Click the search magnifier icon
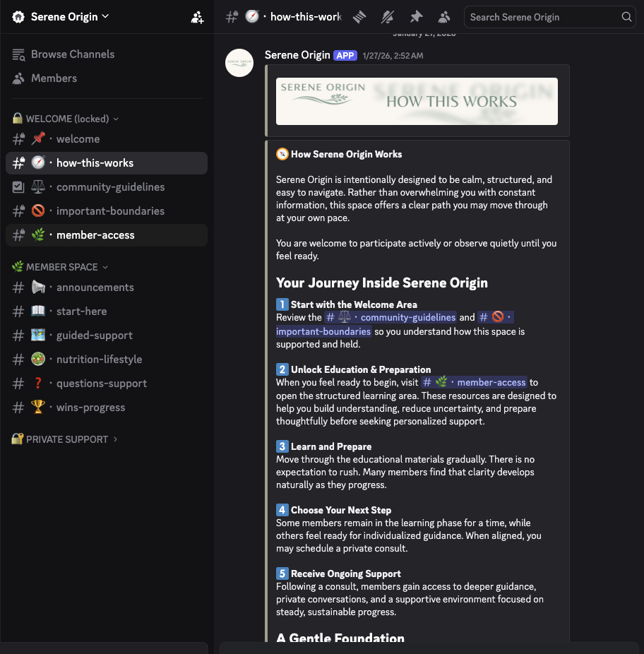 tap(626, 17)
